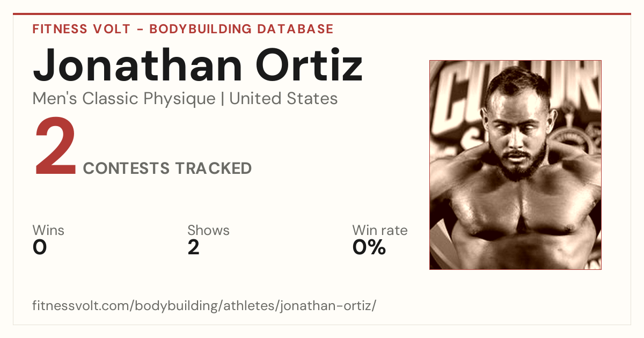Click the Shows stat label
This screenshot has width=644, height=338.
click(x=208, y=231)
